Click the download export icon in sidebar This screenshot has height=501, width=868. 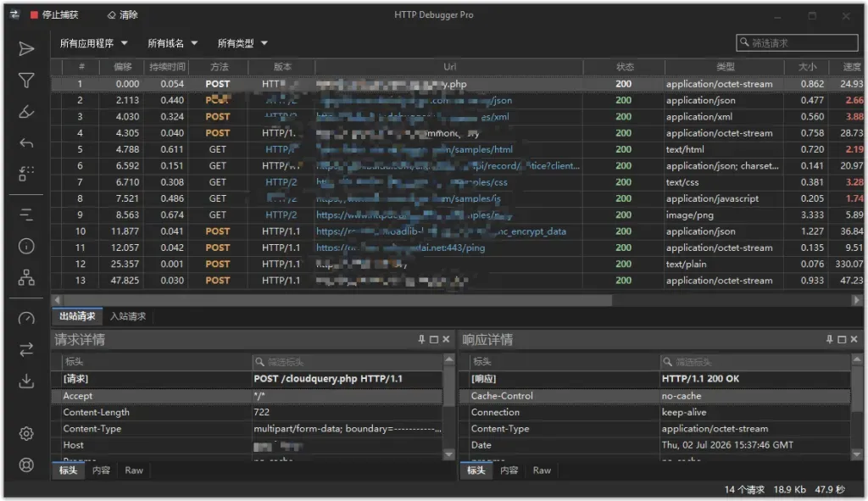click(26, 381)
